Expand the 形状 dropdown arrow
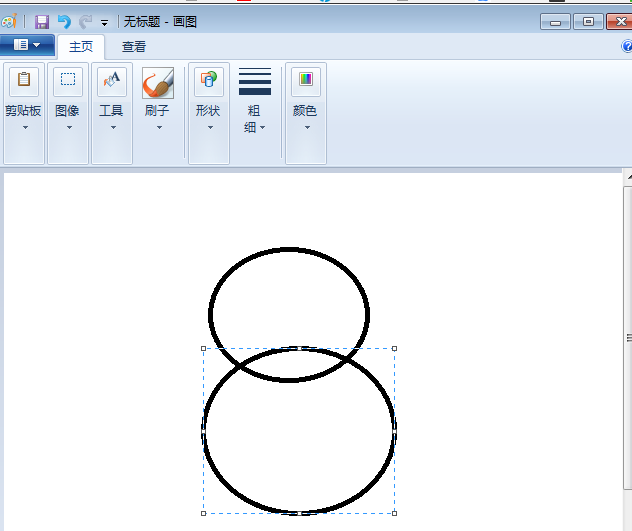Image resolution: width=632 pixels, height=531 pixels. click(210, 127)
